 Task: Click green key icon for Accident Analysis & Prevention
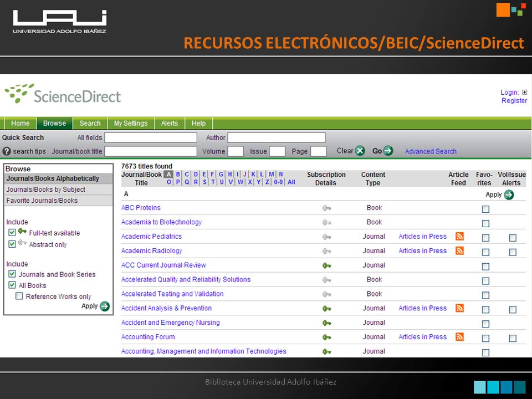[x=327, y=309]
